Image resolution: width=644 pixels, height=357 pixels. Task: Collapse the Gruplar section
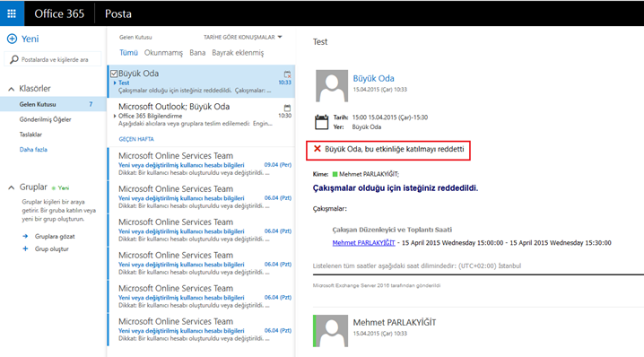click(x=11, y=187)
